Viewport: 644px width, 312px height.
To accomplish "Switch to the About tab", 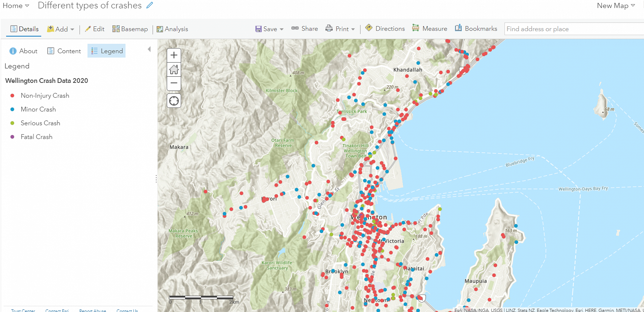I will tap(24, 51).
